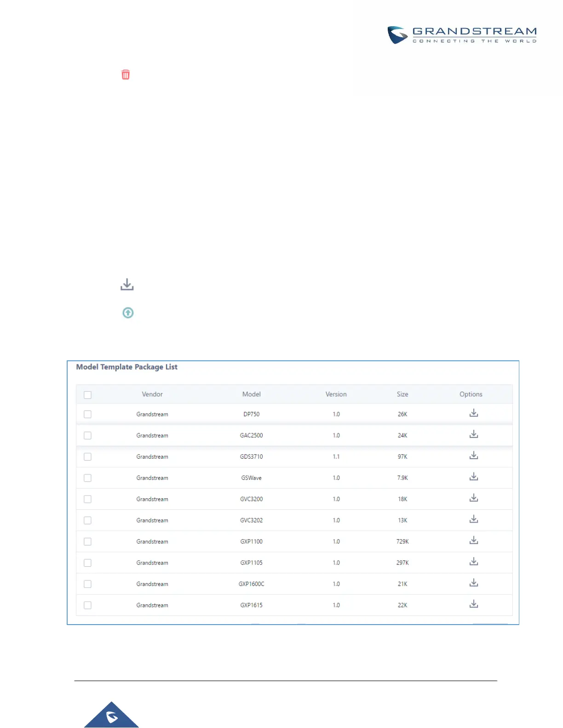Click the 24K size value
Viewport: 563px width, 728px height.
tap(402, 435)
